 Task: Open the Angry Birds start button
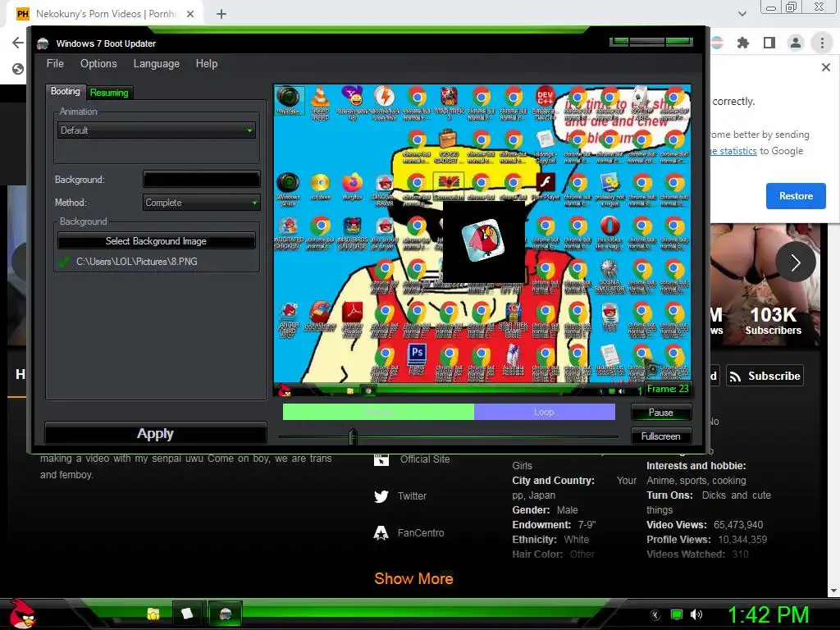pyautogui.click(x=22, y=614)
